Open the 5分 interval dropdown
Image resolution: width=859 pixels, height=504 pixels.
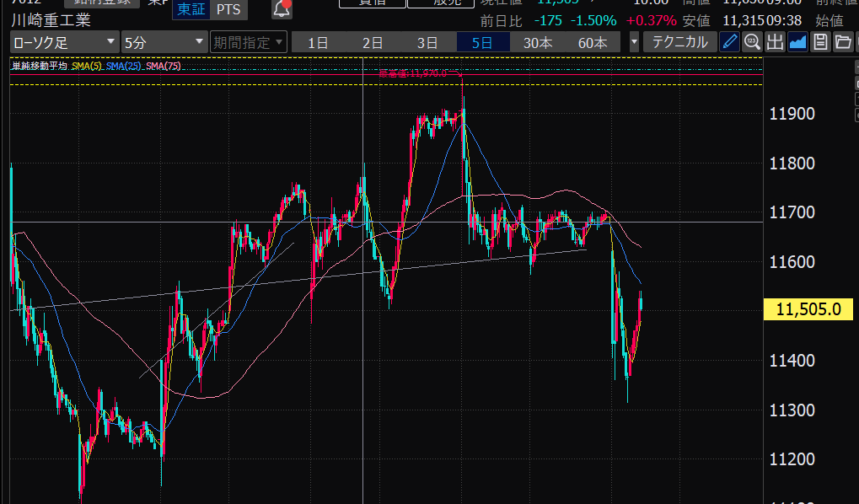[x=164, y=42]
